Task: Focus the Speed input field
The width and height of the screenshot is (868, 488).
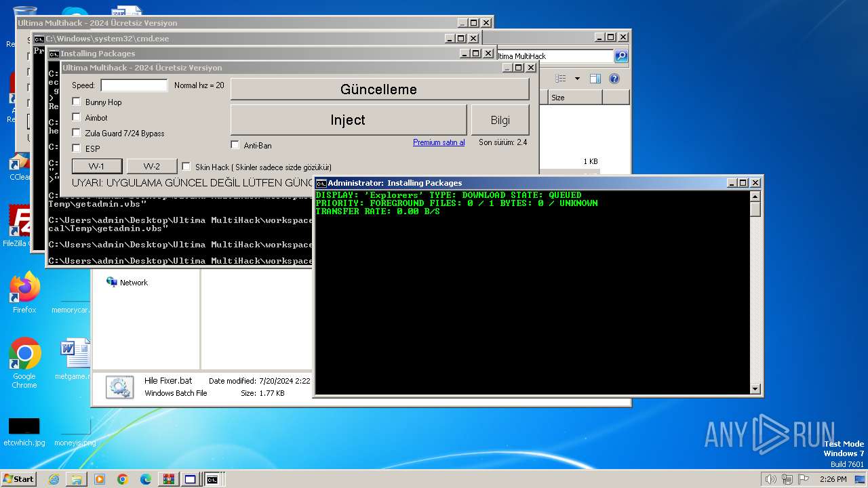Action: 134,85
